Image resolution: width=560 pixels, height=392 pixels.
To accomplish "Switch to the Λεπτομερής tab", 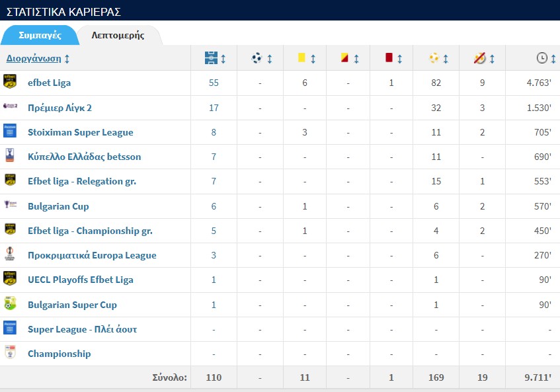I will point(118,35).
